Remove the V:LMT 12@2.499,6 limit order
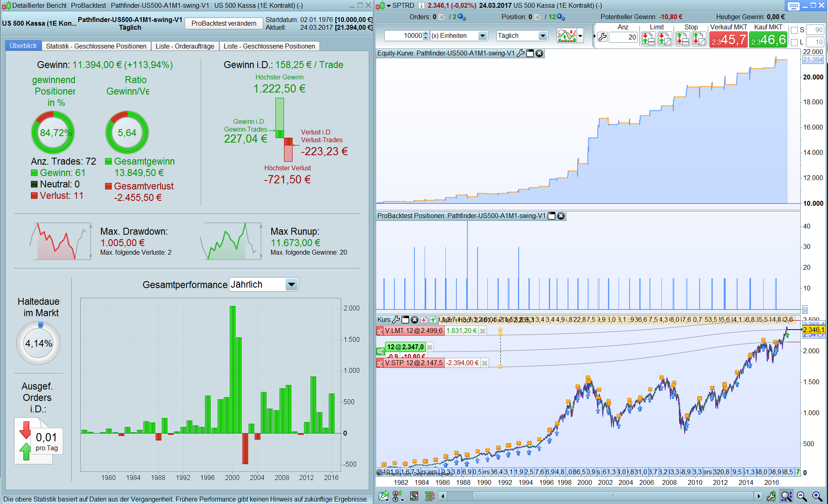Screen dimensions: 828x504 [x=483, y=331]
